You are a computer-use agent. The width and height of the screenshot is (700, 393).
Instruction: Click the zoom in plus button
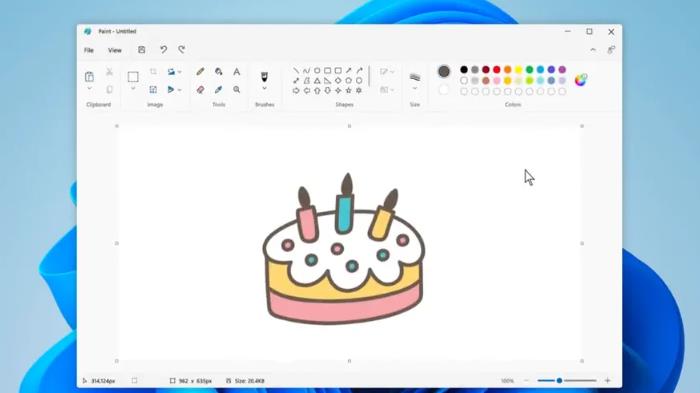pos(608,380)
